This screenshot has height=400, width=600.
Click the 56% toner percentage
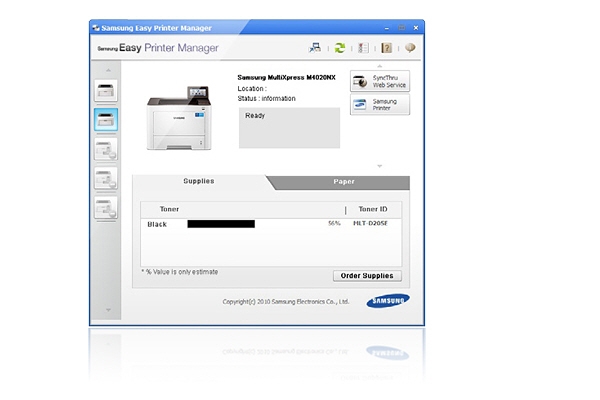334,223
